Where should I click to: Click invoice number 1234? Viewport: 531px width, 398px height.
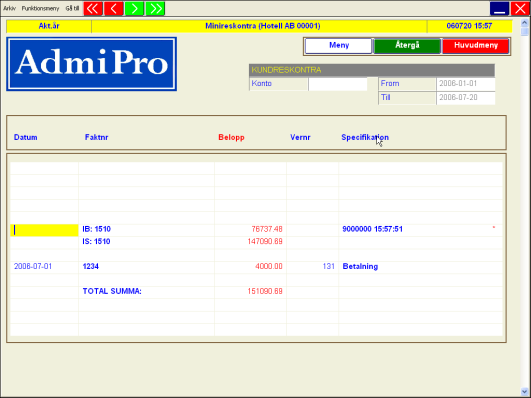[91, 267]
